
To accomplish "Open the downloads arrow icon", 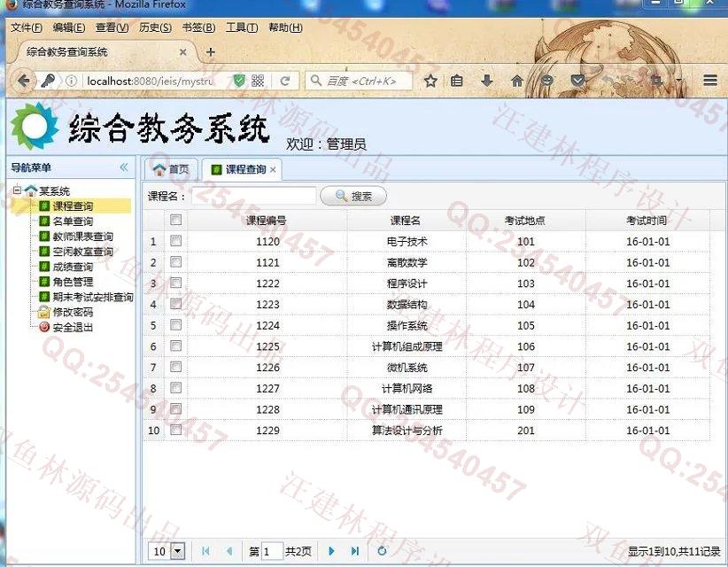I will (486, 81).
